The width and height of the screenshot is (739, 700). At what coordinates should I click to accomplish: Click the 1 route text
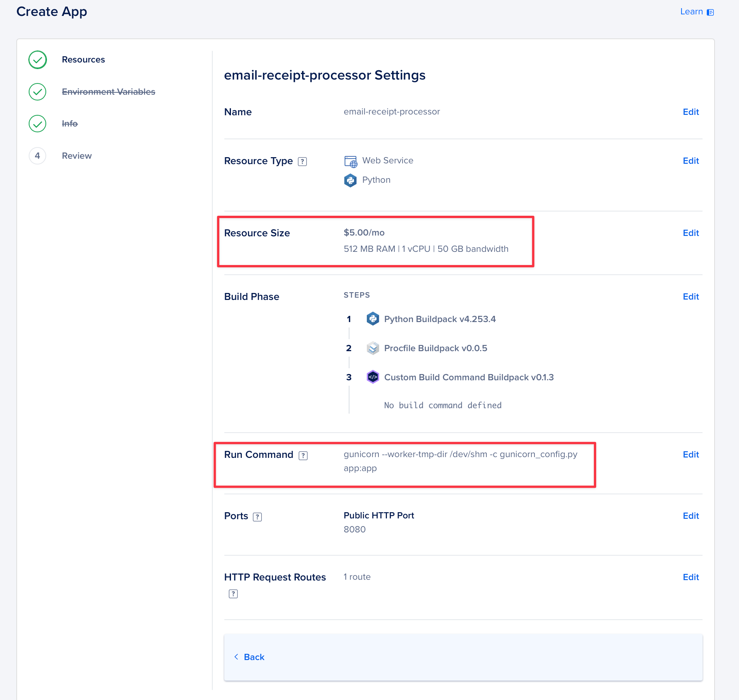357,577
